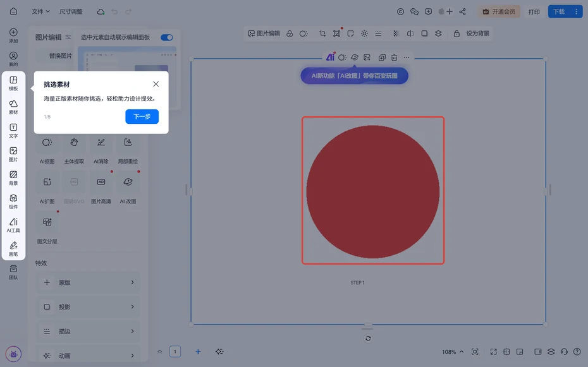Click the 添加 add icon in sidebar
This screenshot has width=588, height=367.
tap(13, 35)
